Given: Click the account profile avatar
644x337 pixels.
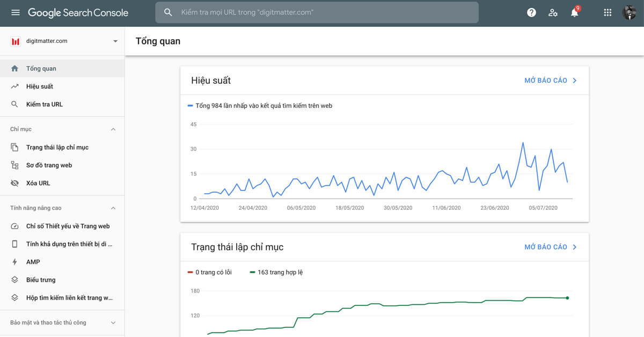Looking at the screenshot, I should [x=629, y=12].
